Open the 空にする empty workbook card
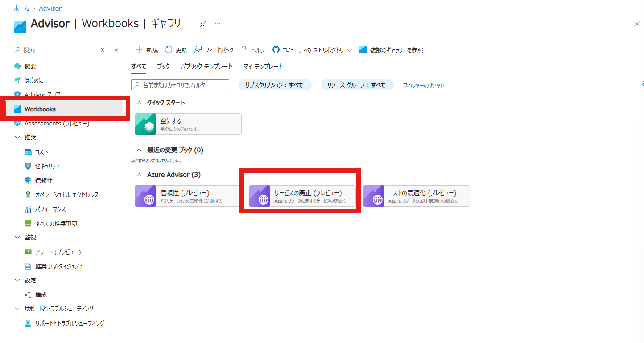The image size is (644, 343). pos(188,124)
